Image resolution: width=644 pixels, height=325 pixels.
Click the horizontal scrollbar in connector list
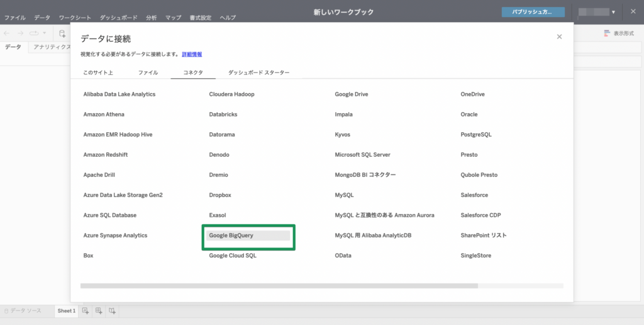pyautogui.click(x=279, y=285)
